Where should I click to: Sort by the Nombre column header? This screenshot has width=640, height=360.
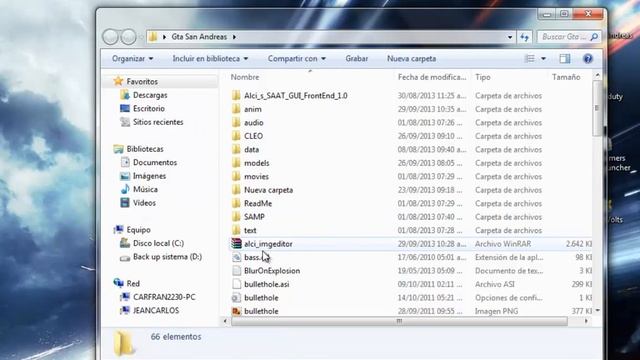(x=245, y=77)
